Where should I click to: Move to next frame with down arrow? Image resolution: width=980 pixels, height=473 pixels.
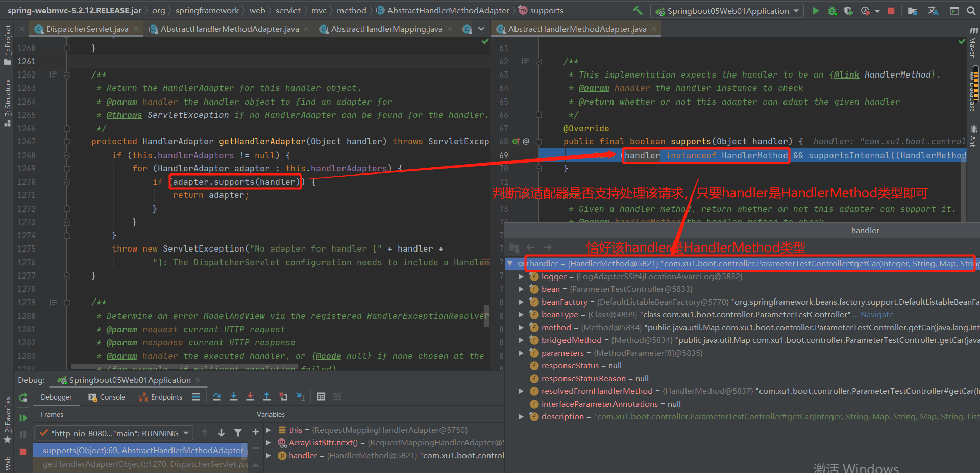click(222, 433)
